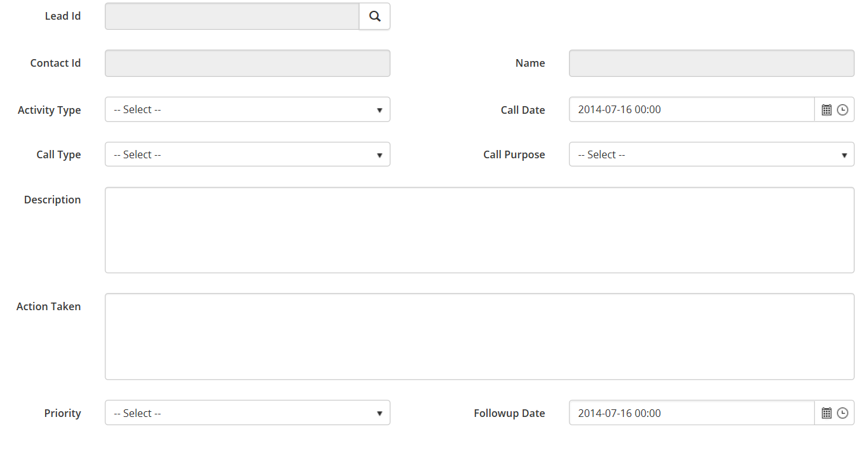868x450 pixels.
Task: Click the Call Date text input
Action: [x=691, y=109]
